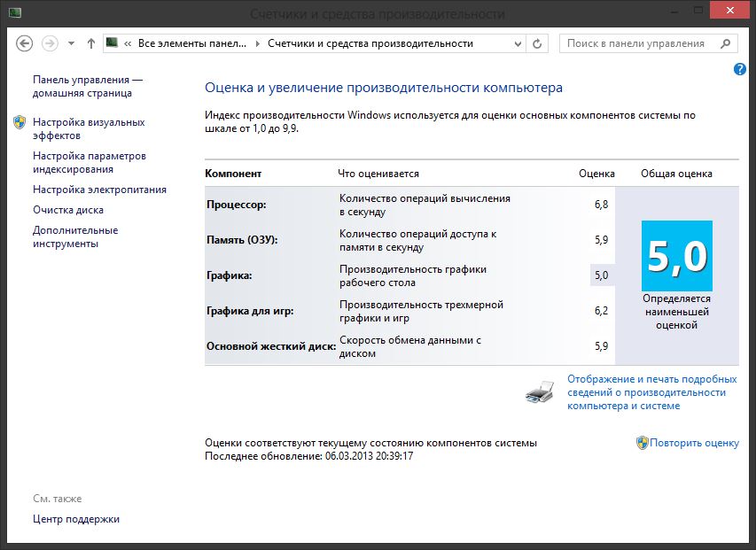Click the control panel icon in address bar
The image size is (756, 550).
pos(113,43)
